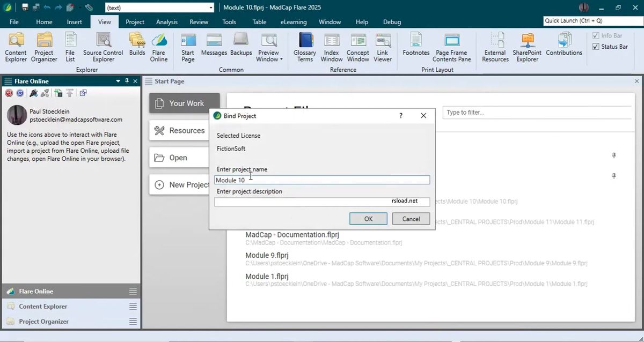The height and width of the screenshot is (342, 644).
Task: Pin the Flare Online panel
Action: coord(127,81)
